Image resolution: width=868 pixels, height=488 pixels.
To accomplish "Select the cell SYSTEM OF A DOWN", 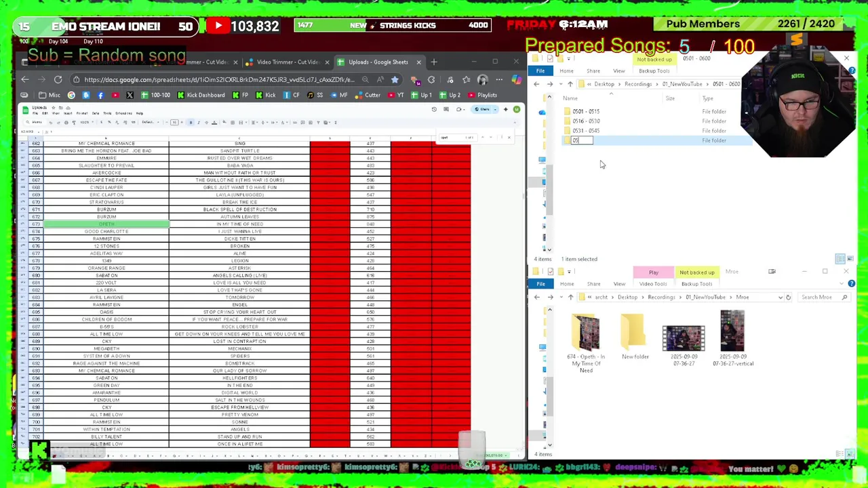I will pos(106,356).
